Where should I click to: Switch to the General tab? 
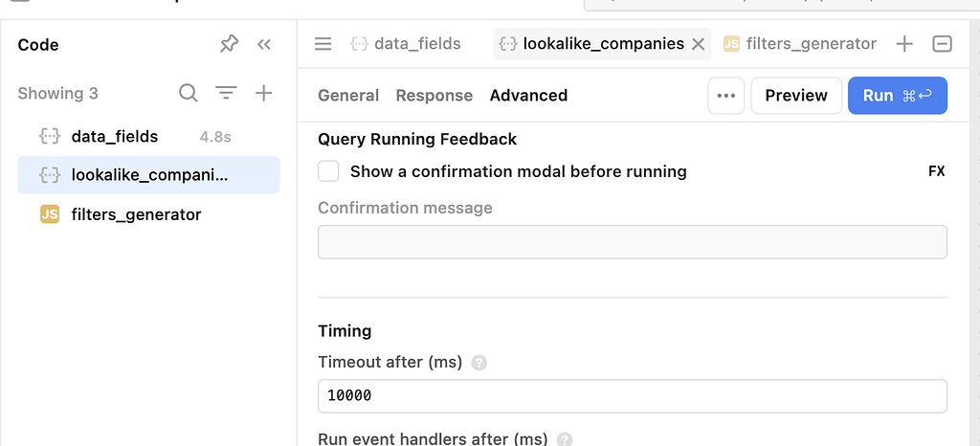(348, 96)
